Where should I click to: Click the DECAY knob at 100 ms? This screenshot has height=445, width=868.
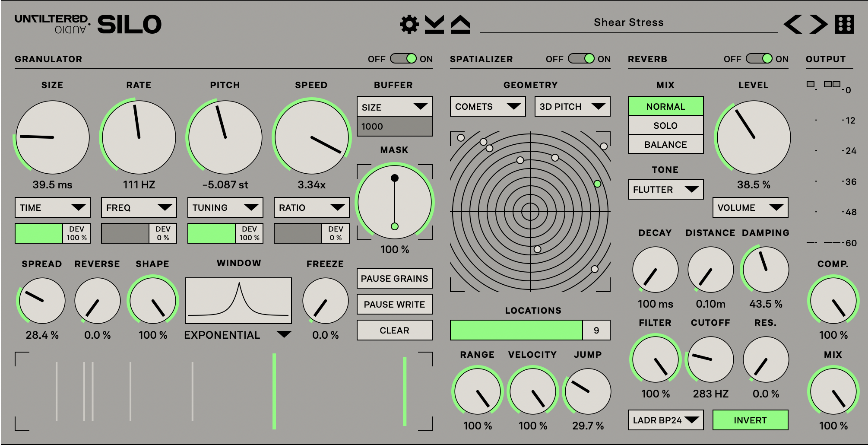tap(656, 270)
